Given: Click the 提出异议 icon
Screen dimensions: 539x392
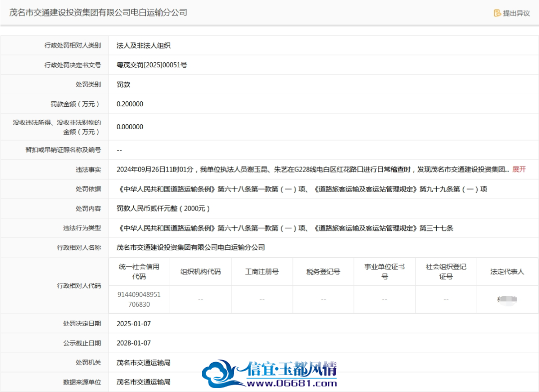Looking at the screenshot, I should pyautogui.click(x=497, y=13).
